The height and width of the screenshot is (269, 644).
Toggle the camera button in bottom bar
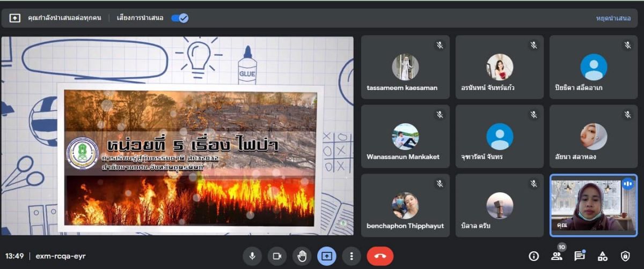coord(277,256)
